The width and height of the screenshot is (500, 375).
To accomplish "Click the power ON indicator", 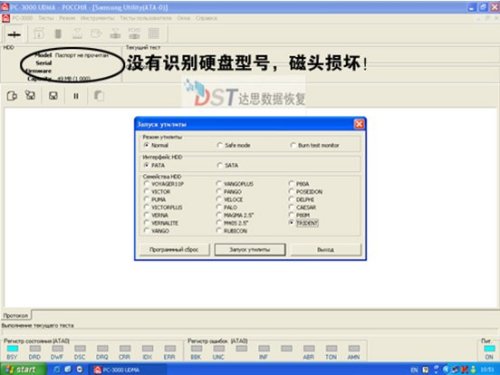I will click(x=489, y=348).
